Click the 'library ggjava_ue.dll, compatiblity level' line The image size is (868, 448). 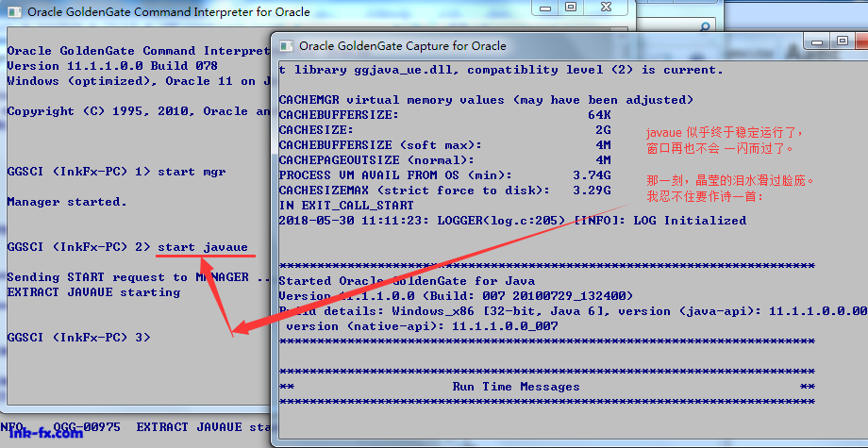tap(501, 70)
